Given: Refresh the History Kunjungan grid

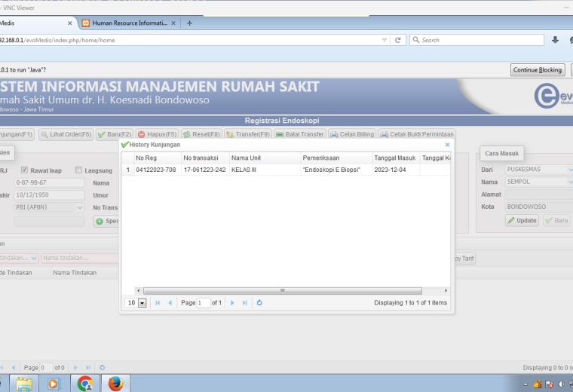Looking at the screenshot, I should (259, 302).
